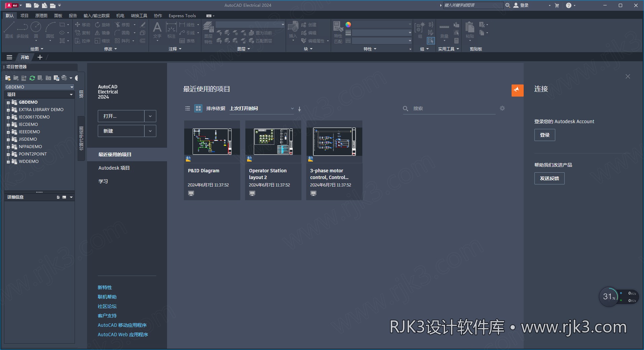This screenshot has height=350, width=644.
Task: Open the 项目 ribbon tab
Action: (24, 15)
